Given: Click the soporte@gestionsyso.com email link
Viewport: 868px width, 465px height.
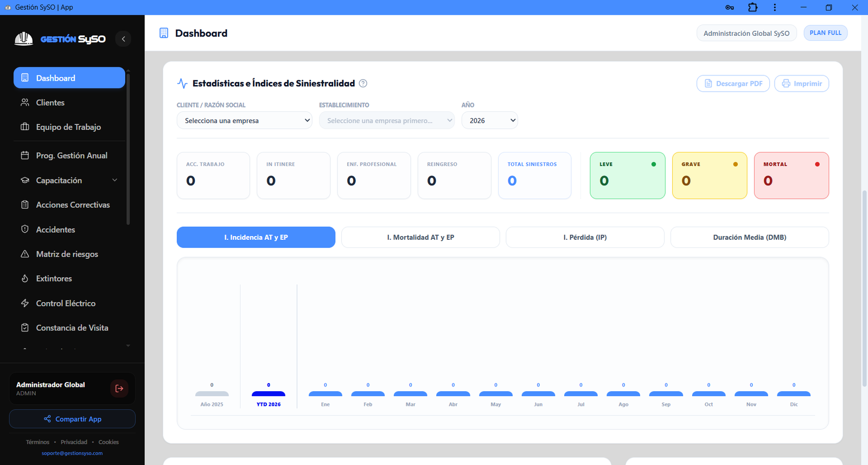Looking at the screenshot, I should (x=72, y=453).
